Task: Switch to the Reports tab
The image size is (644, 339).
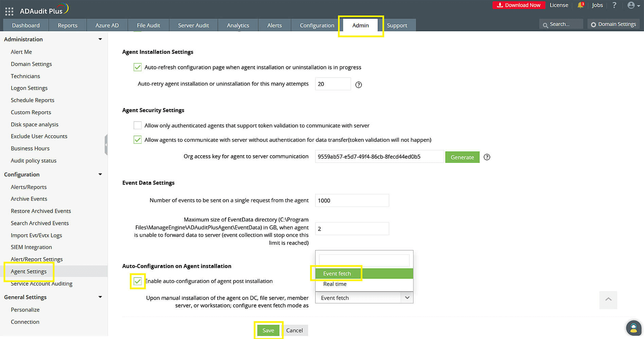Action: (x=67, y=25)
